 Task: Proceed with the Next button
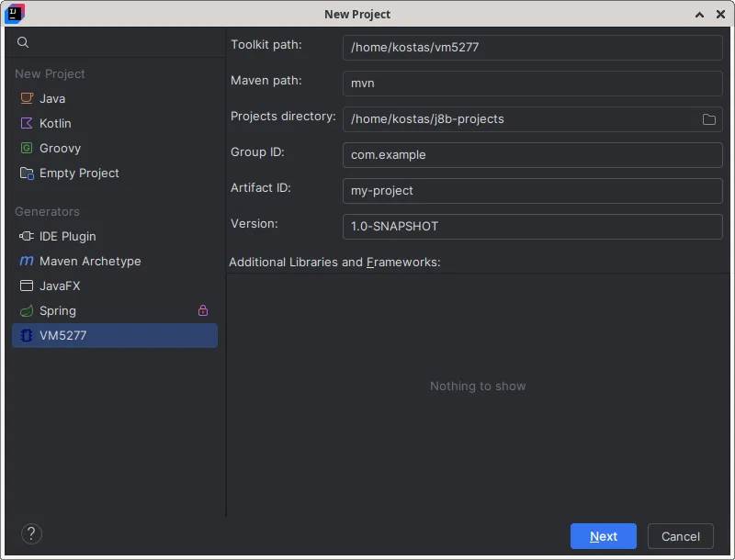(604, 536)
